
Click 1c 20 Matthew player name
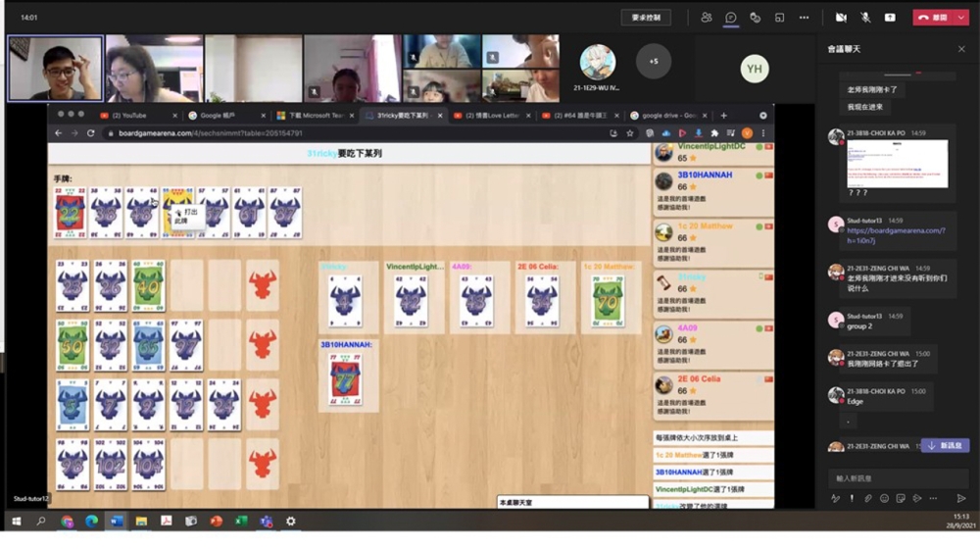coord(705,225)
